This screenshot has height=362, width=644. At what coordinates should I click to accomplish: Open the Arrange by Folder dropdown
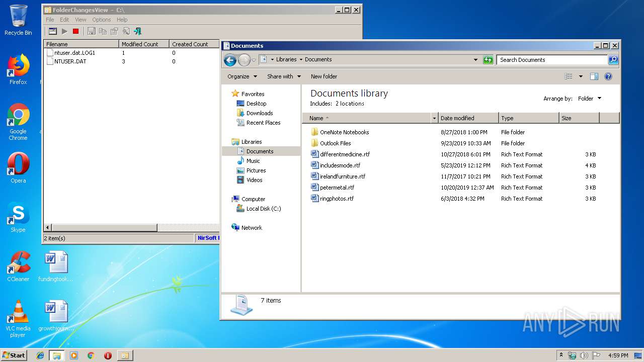[590, 99]
